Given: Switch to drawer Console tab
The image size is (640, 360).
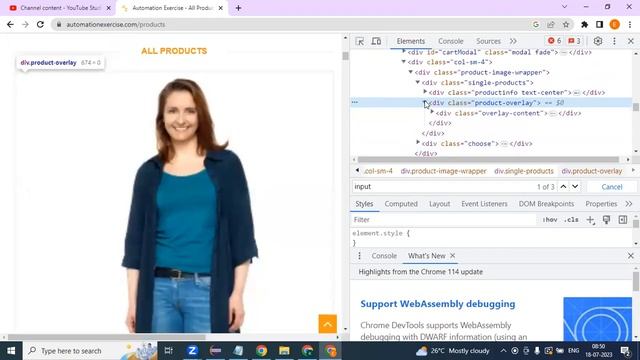Looking at the screenshot, I should point(384,256).
